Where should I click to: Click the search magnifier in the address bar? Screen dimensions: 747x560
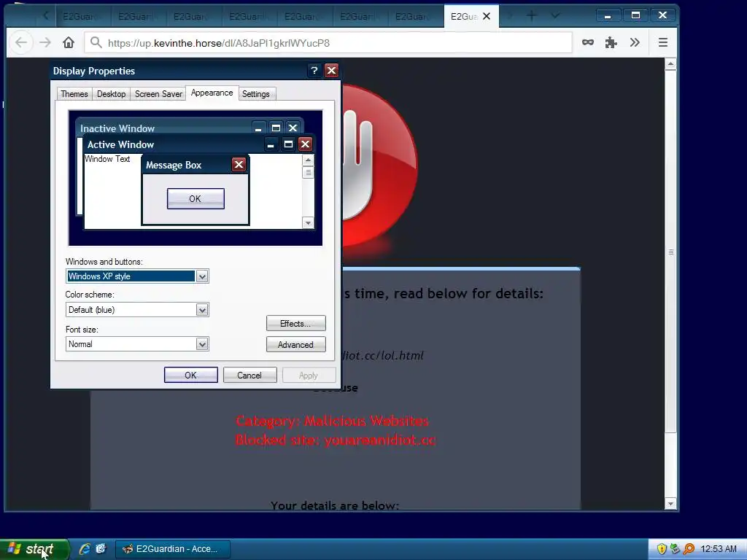click(96, 43)
